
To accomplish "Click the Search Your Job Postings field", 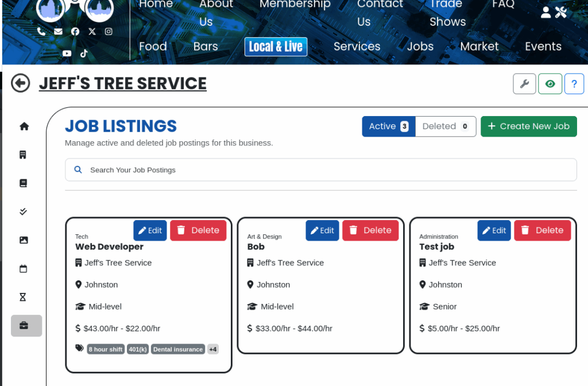I will [x=320, y=170].
